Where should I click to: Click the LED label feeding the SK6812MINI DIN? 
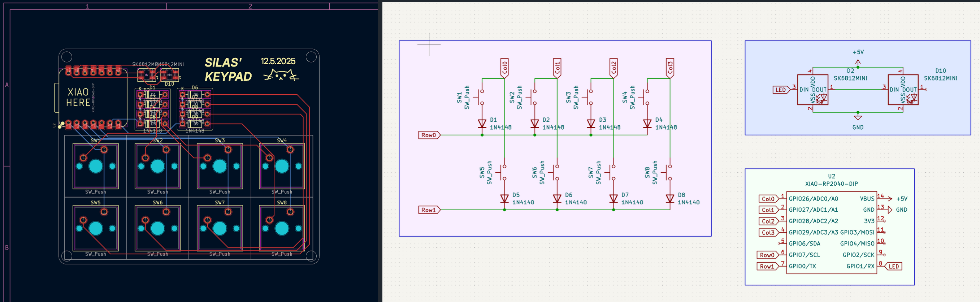(x=781, y=90)
